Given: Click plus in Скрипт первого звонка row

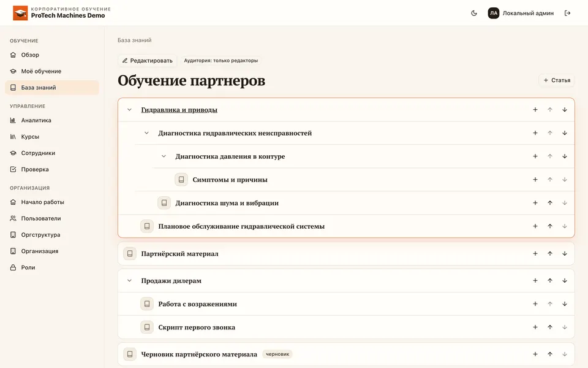Looking at the screenshot, I should [x=535, y=327].
